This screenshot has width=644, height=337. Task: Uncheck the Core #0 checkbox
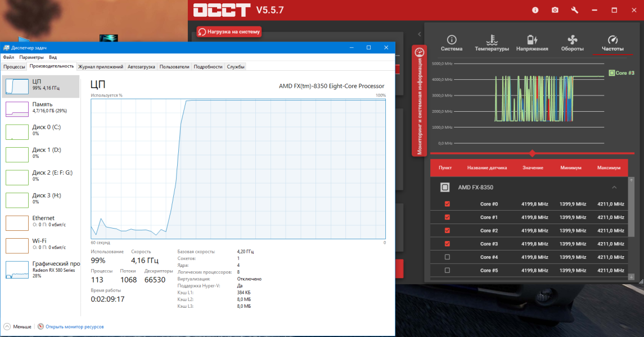[447, 204]
